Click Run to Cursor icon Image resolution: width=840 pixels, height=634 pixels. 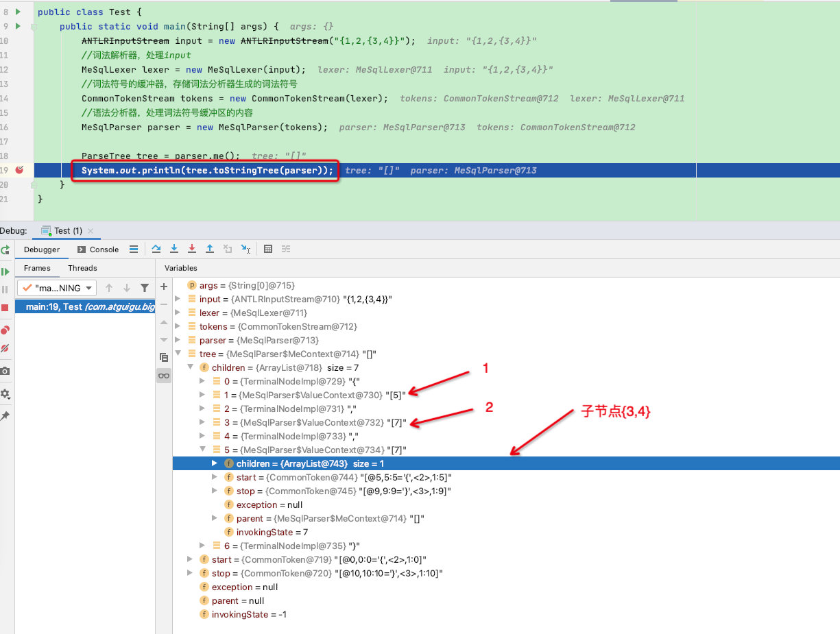pyautogui.click(x=245, y=249)
